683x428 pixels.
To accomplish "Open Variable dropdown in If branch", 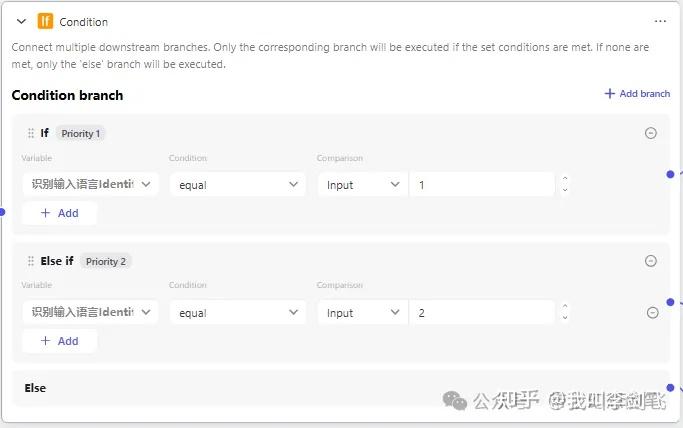I will (x=90, y=185).
